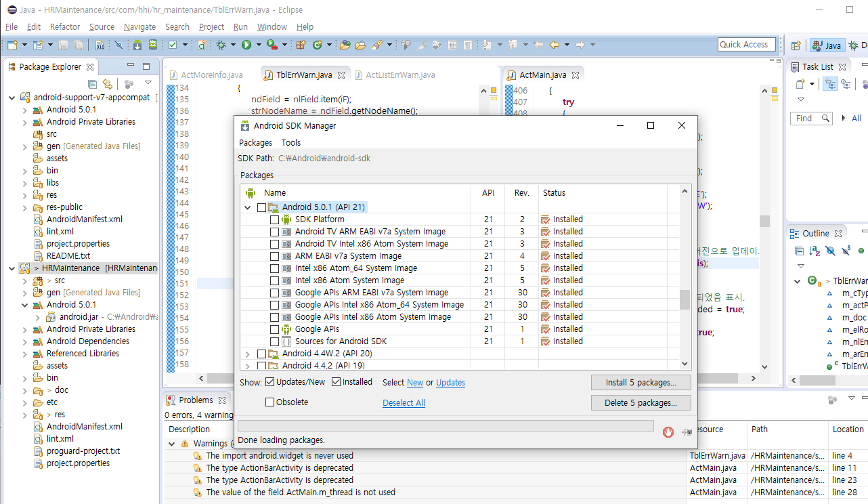Screen dimensions: 868x504
Task: Collapse the HRMaintenance project node
Action: coord(11,268)
